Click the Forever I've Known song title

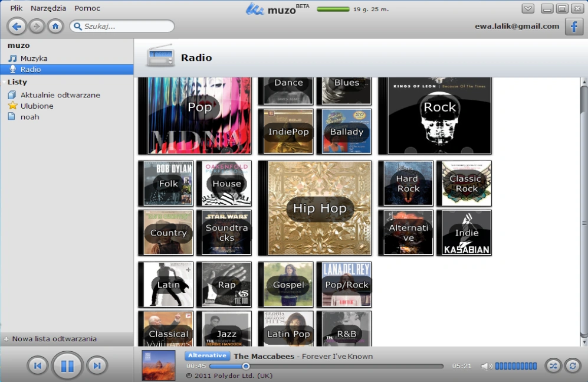[337, 356]
